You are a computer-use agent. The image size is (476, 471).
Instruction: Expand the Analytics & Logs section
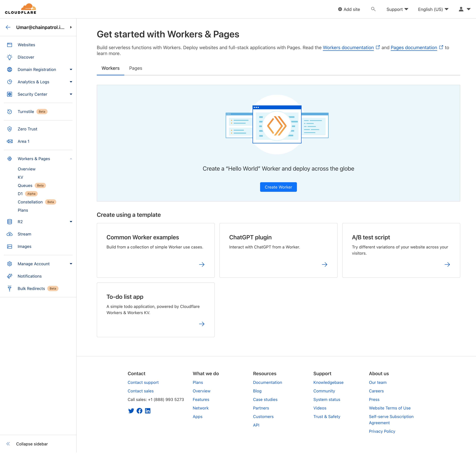pyautogui.click(x=71, y=82)
